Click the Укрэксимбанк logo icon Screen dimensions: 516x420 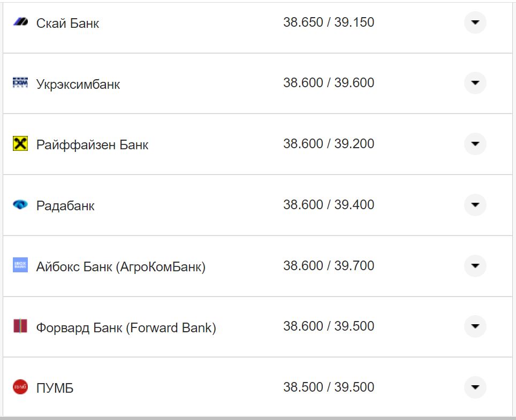(x=20, y=83)
